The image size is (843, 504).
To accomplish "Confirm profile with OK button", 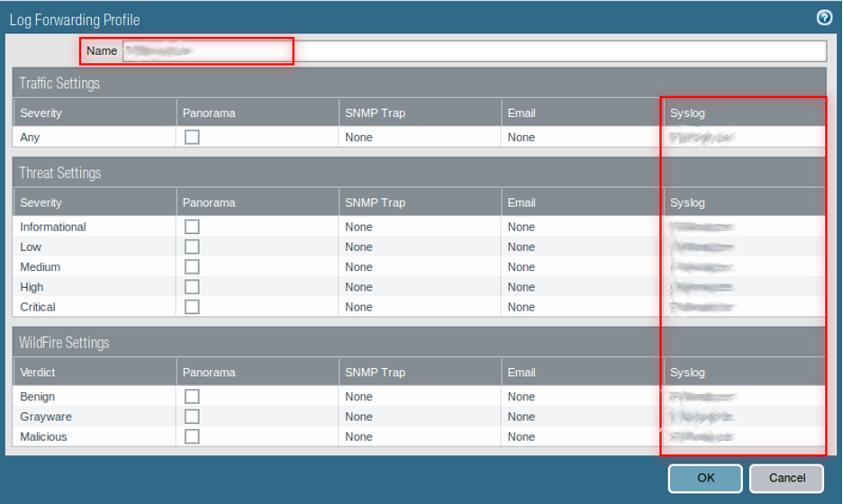I will click(705, 478).
